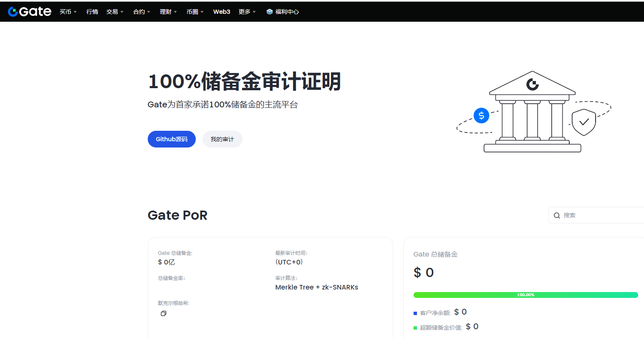Open the 理财 dropdown
The height and width of the screenshot is (338, 644).
[168, 12]
